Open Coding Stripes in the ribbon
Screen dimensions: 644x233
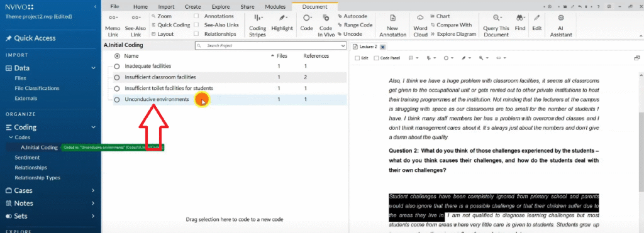pos(257,25)
